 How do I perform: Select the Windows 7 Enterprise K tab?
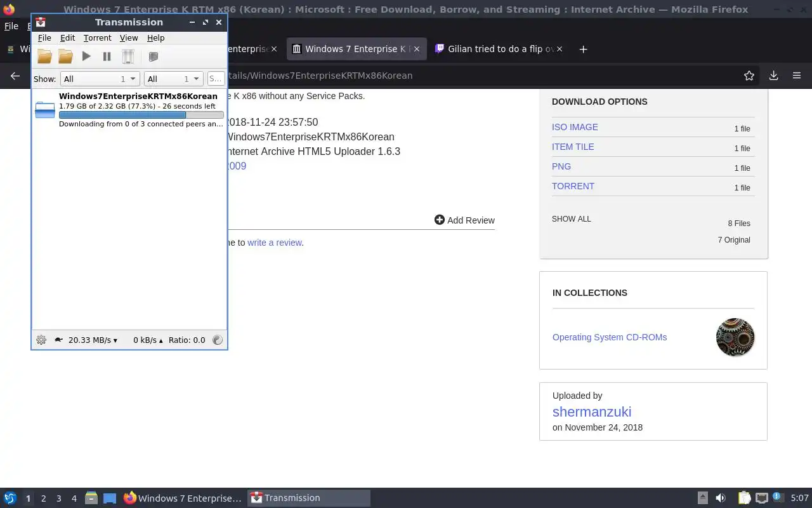click(x=358, y=49)
